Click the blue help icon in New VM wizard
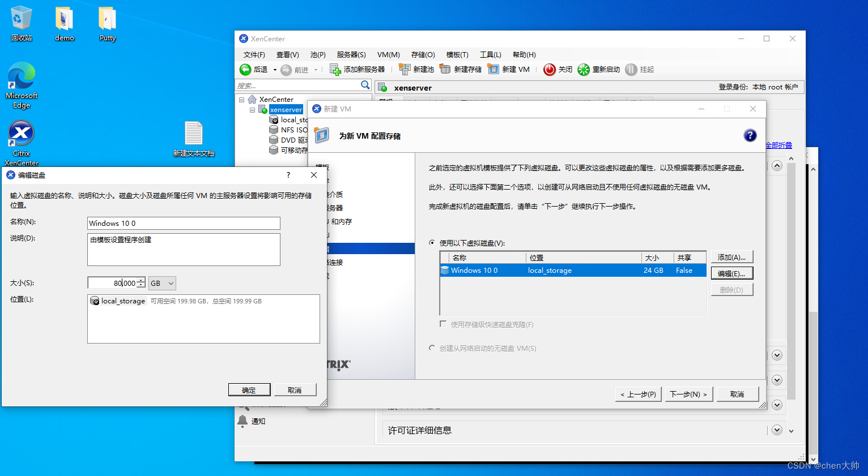This screenshot has width=868, height=476. (x=750, y=135)
